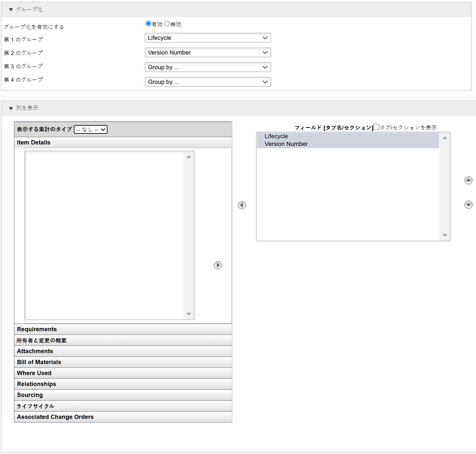Screen dimensions: 476x454
Task: Open the Where Used section
Action: pos(123,373)
